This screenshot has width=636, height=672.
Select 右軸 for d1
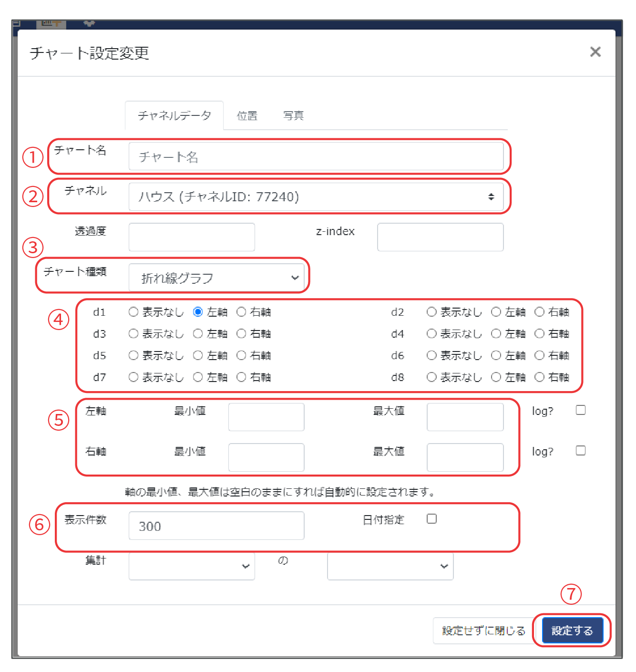(x=241, y=312)
